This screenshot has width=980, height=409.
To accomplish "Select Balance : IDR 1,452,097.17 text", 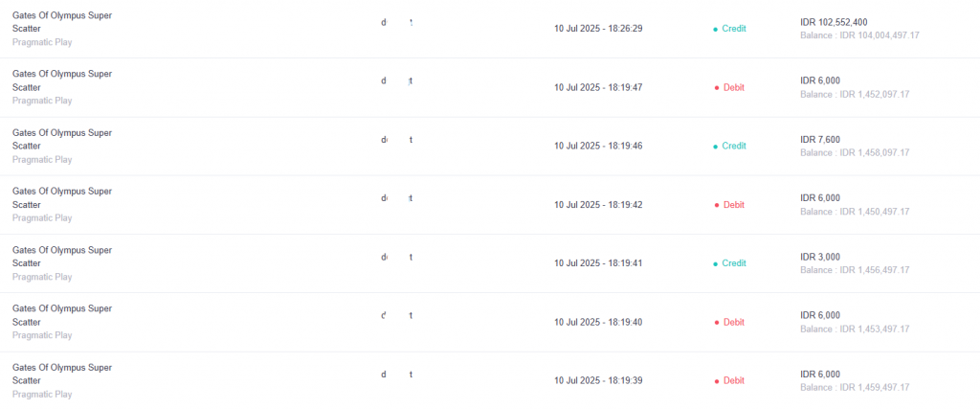I will [x=855, y=95].
